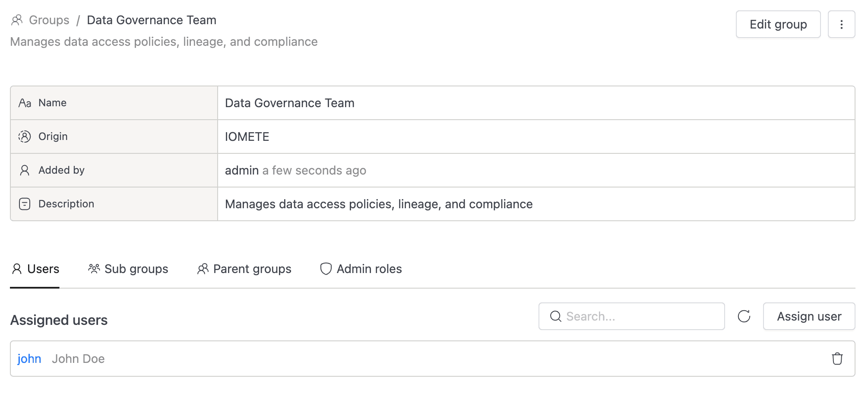Click the refresh assigned users icon

(744, 317)
